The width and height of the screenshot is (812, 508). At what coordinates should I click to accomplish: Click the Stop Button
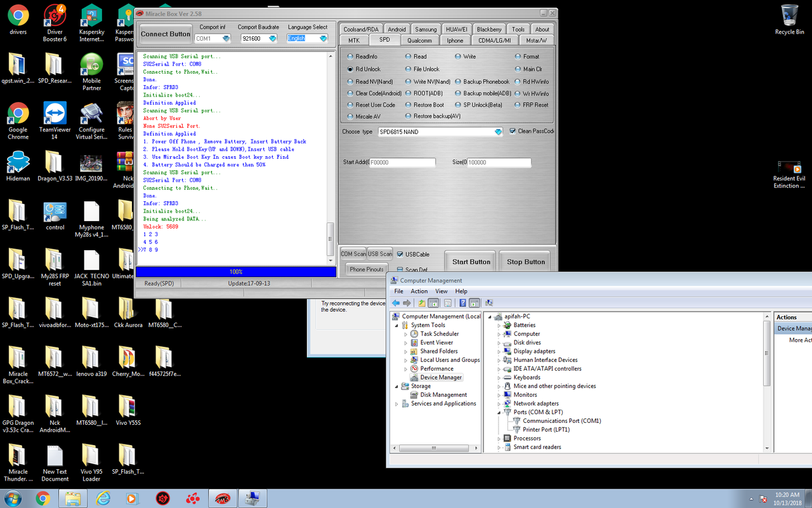click(526, 262)
